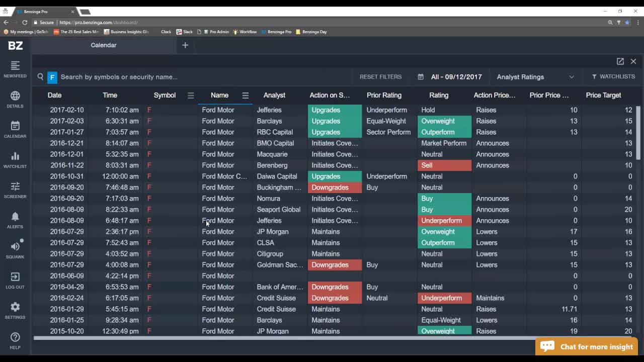Open Analyst Ratings dropdown
644x362 pixels.
pos(535,77)
